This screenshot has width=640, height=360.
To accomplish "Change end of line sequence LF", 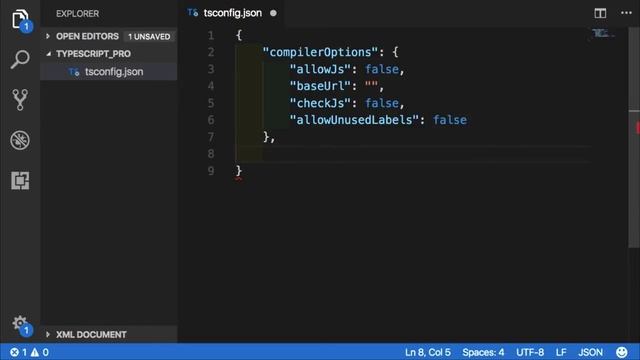I will [x=561, y=352].
